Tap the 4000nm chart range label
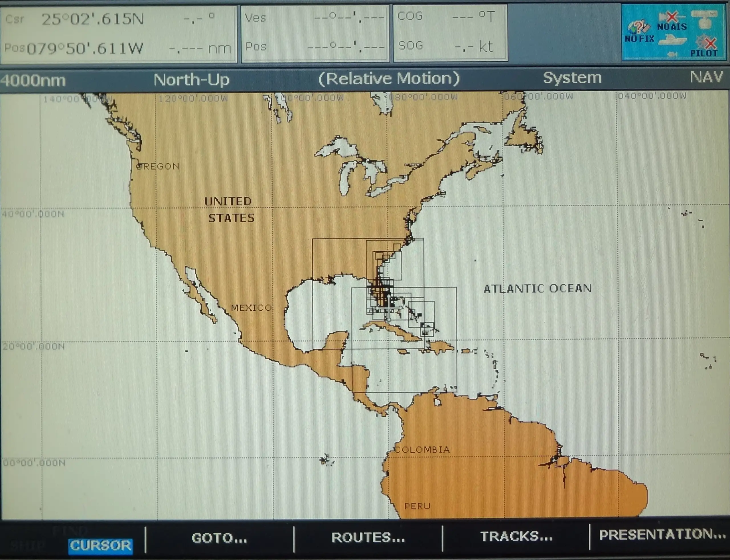Image resolution: width=730 pixels, height=560 pixels. coord(33,81)
